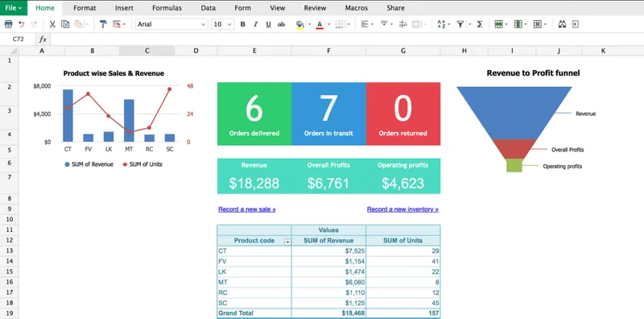Open the Review tab
644x319 pixels.
point(315,8)
